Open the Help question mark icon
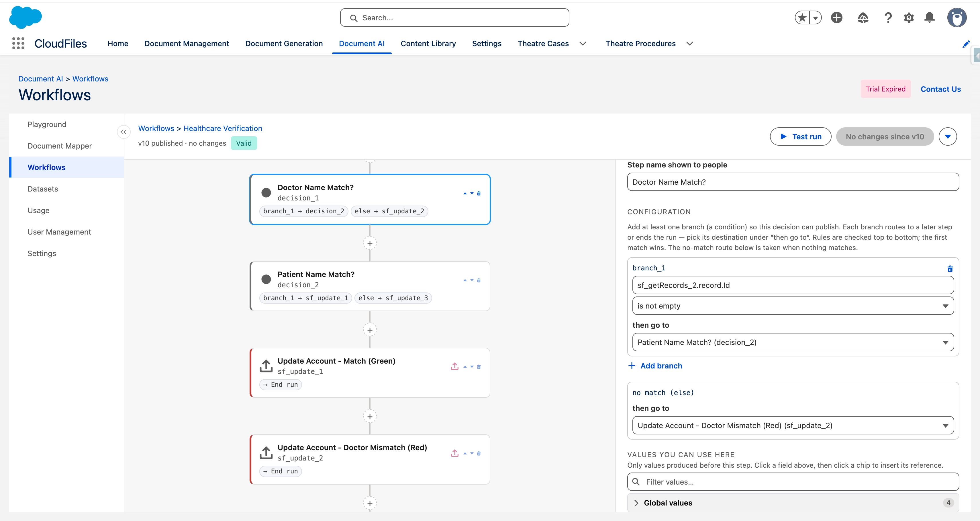Screen dimensions: 980x521 [x=888, y=17]
